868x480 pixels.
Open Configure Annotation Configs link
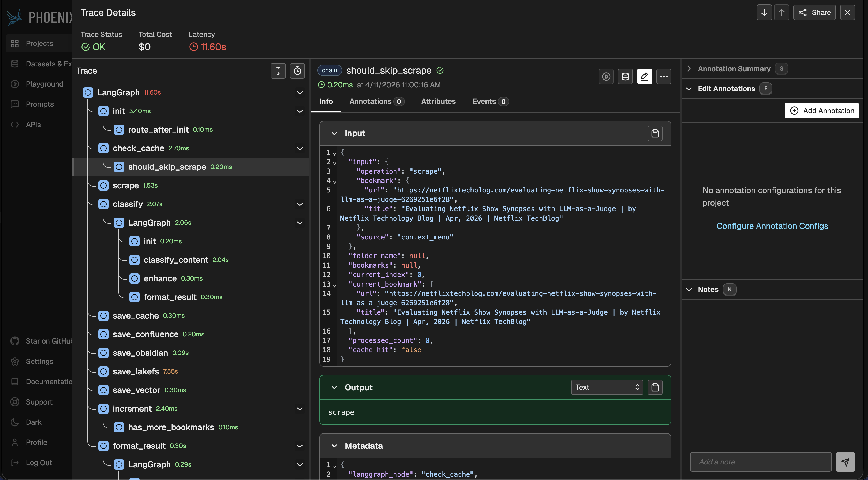[x=772, y=226]
